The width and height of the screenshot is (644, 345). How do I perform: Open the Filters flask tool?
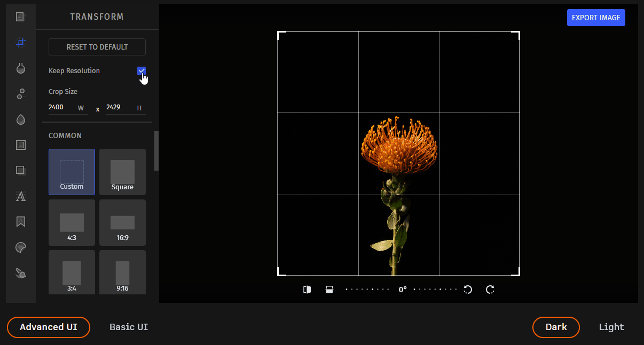pos(20,68)
